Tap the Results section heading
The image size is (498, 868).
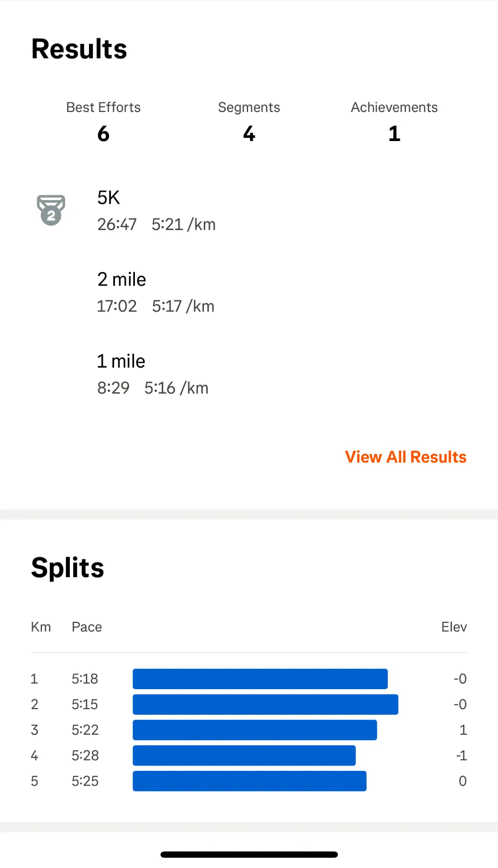tap(79, 49)
